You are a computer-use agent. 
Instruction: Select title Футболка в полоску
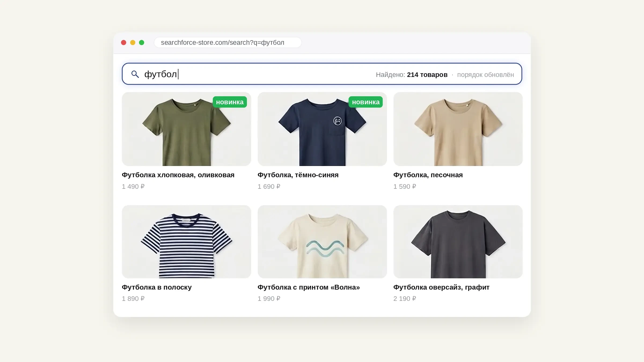[x=157, y=287]
